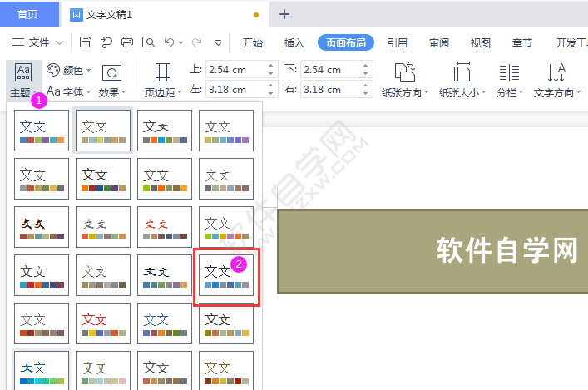
Task: Select the fifth-row theme with red 文文 text
Action: point(103,323)
